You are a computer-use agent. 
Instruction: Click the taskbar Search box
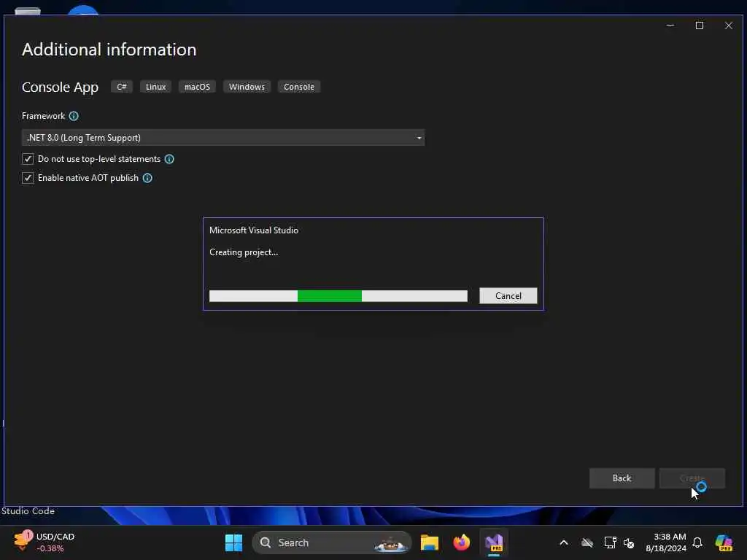[332, 542]
